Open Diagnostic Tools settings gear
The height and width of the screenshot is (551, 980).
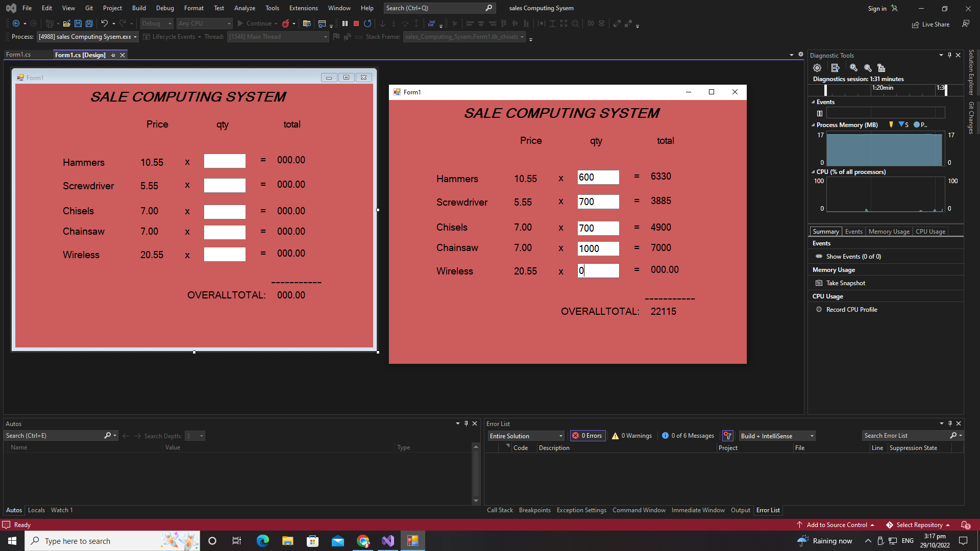[x=817, y=68]
